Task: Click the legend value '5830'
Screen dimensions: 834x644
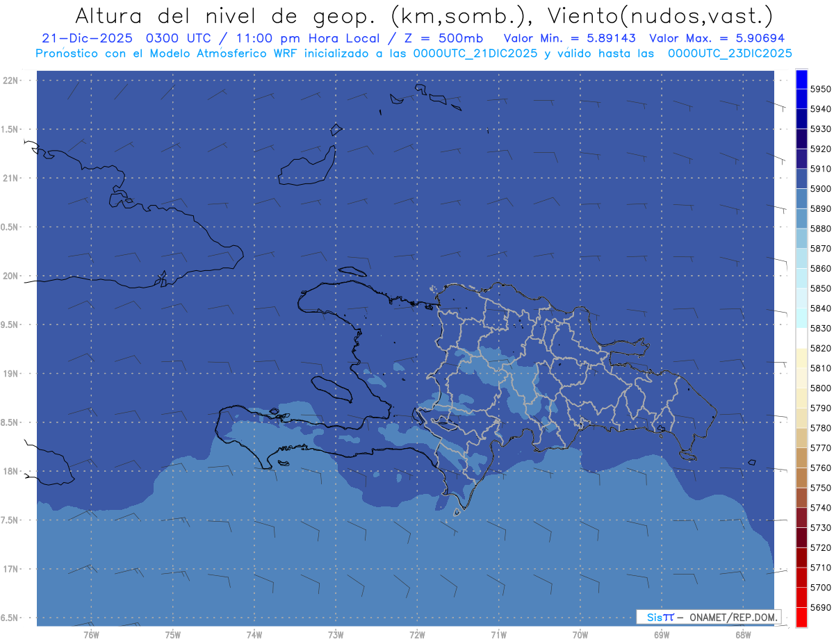Action: point(821,328)
